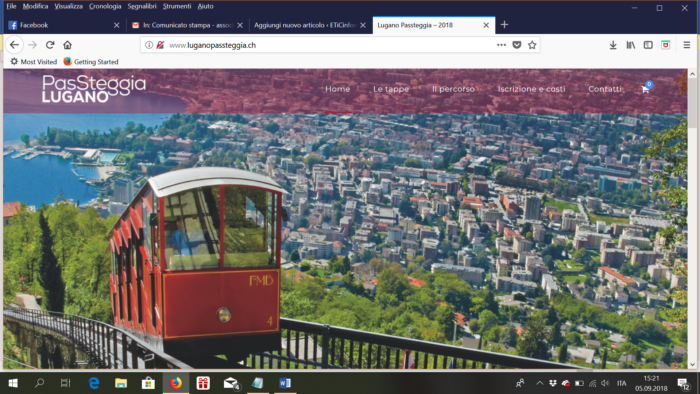Open the Windows Start menu
This screenshot has height=394, width=700.
(x=13, y=383)
